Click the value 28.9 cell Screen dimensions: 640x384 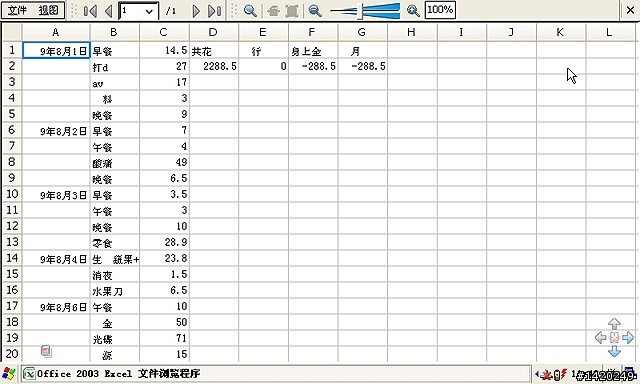click(164, 243)
